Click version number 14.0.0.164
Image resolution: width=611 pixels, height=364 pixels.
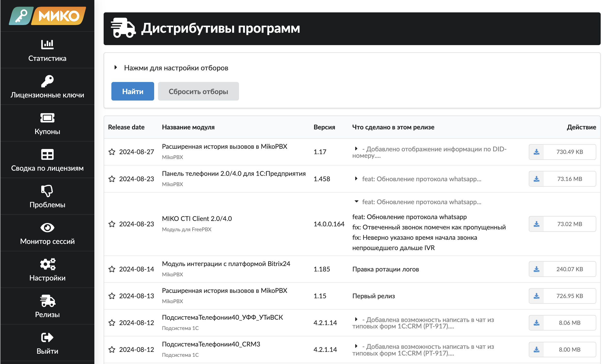click(329, 224)
